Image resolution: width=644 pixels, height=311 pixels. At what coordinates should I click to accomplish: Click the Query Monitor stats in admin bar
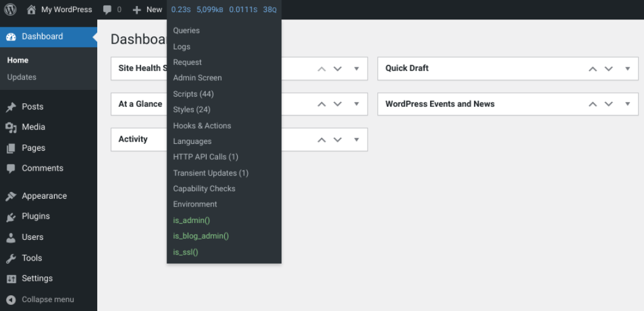224,10
